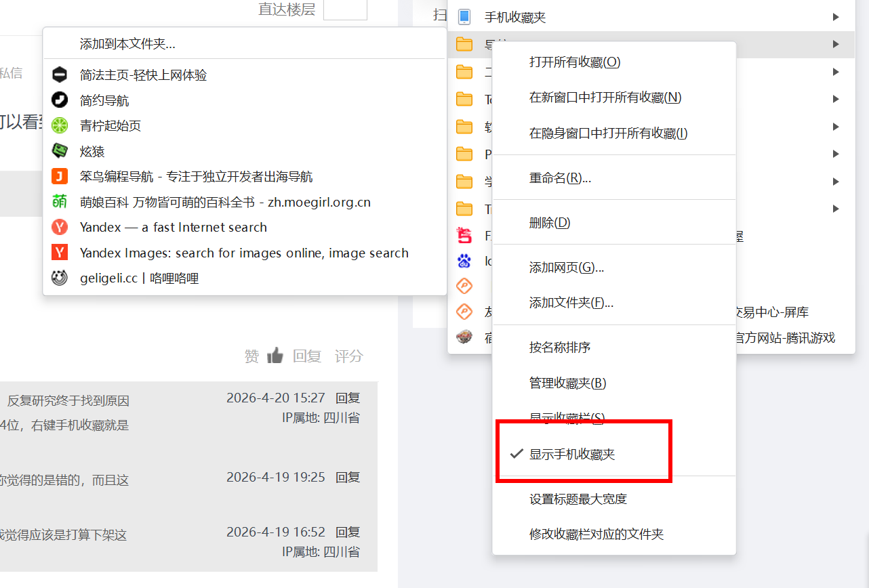Image resolution: width=869 pixels, height=588 pixels.
Task: Click timestamp 2026-4-20 15:27
Action: tap(276, 398)
